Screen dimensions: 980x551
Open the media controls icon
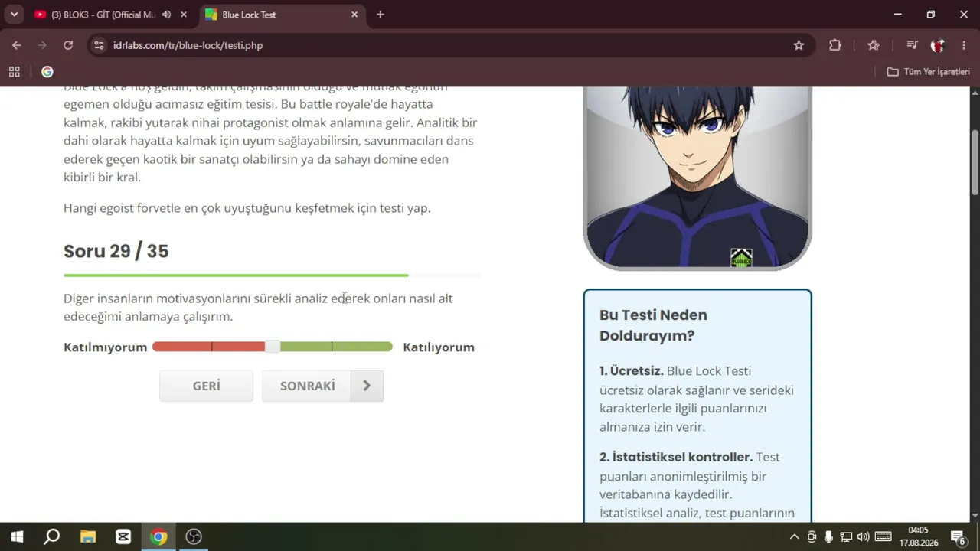911,45
